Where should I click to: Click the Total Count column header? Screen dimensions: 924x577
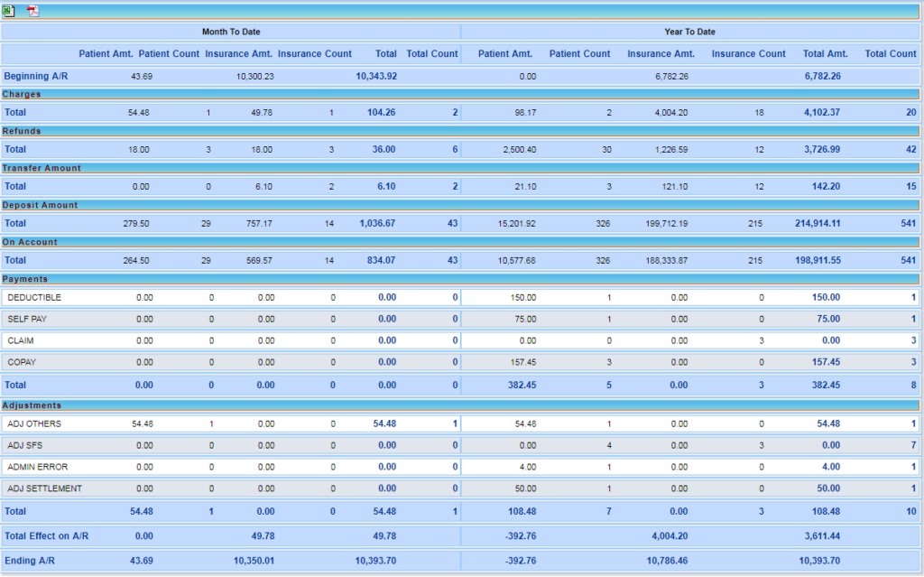pyautogui.click(x=432, y=53)
